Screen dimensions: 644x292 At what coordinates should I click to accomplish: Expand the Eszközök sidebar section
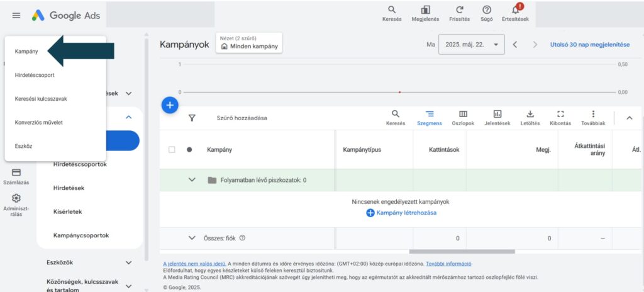click(128, 262)
